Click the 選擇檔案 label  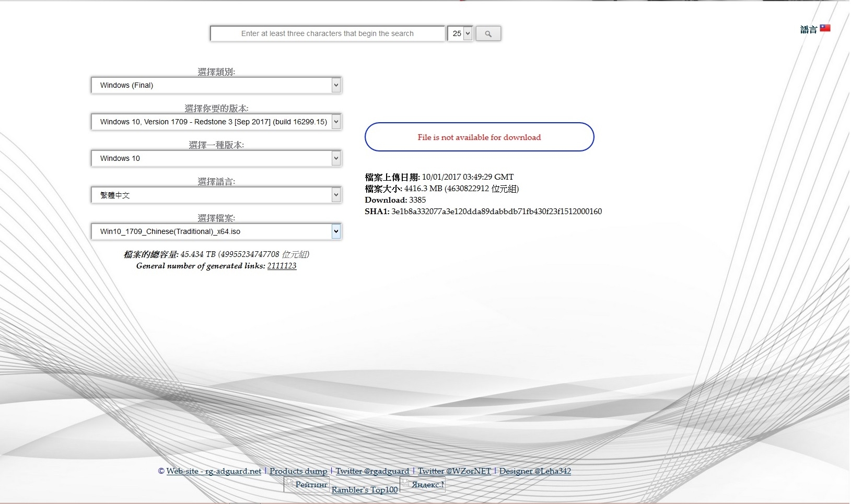[216, 218]
